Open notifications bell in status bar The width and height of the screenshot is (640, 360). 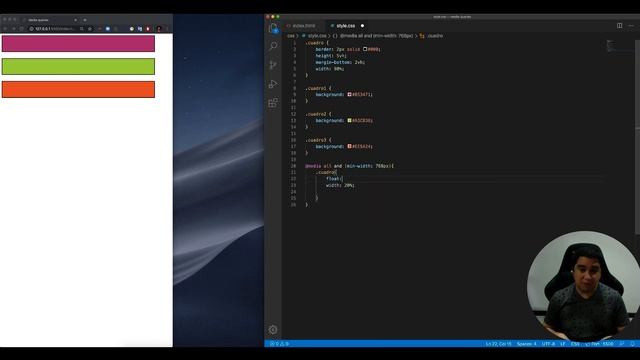coord(632,344)
